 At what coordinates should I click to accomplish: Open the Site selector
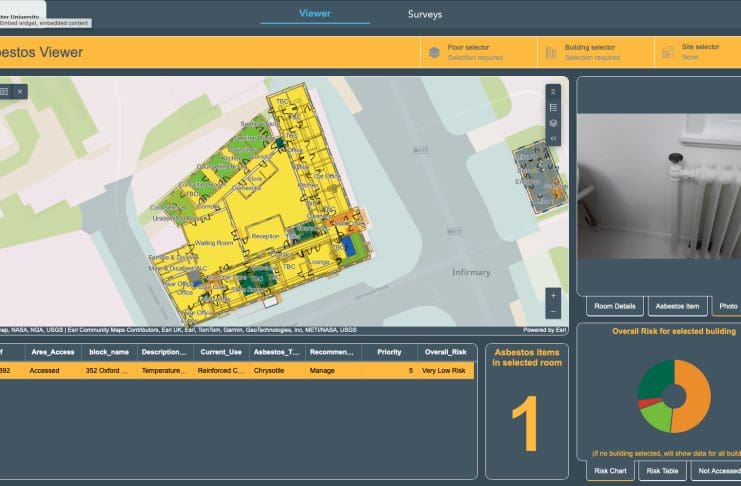698,52
